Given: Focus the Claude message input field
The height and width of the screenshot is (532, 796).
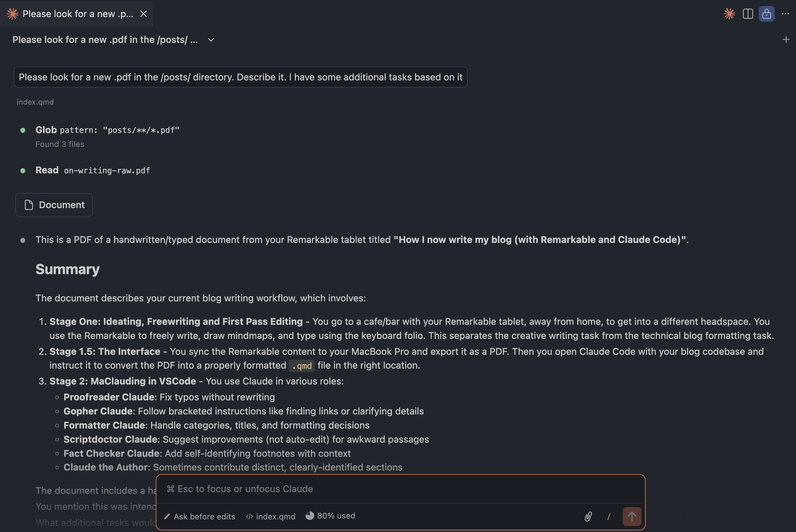Looking at the screenshot, I should coord(400,489).
